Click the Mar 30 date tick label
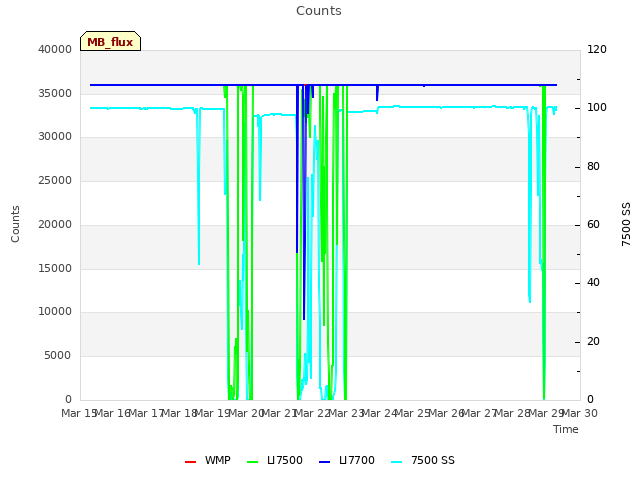Screen dimensions: 640x480 (x=580, y=413)
